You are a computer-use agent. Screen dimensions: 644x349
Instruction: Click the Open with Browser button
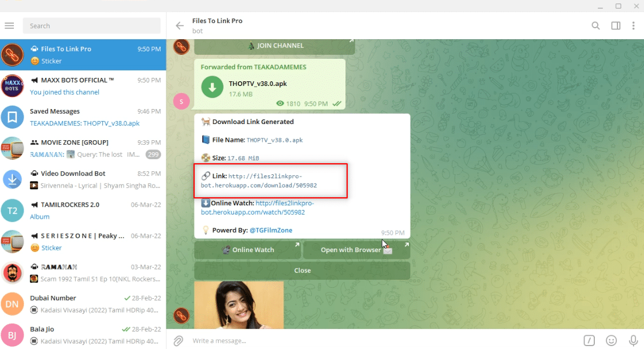[356, 250]
